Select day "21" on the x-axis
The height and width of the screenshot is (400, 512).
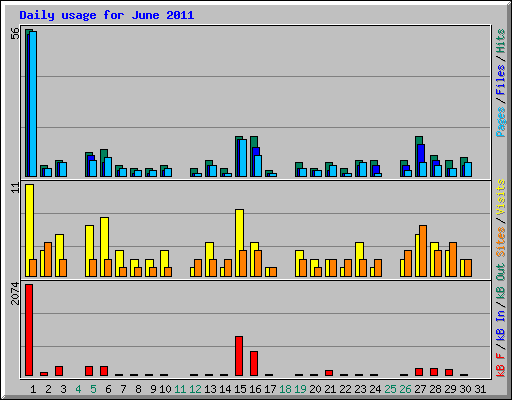point(330,389)
